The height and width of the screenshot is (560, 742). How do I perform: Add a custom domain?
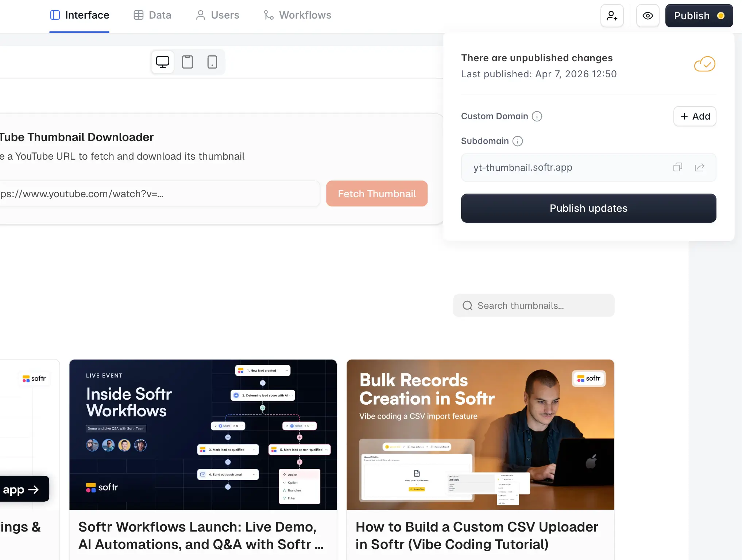point(695,116)
